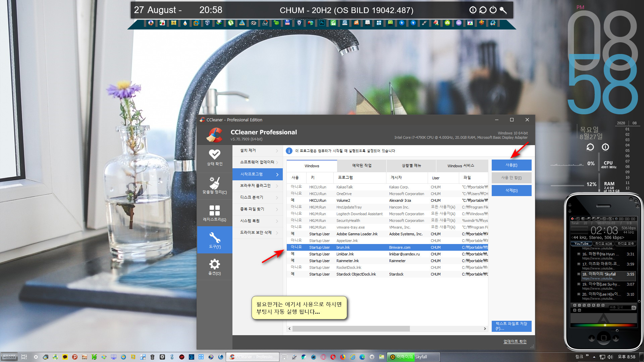This screenshot has width=644, height=362.
Task: Open the 상태 확인 (Health Check) section
Action: (215, 158)
